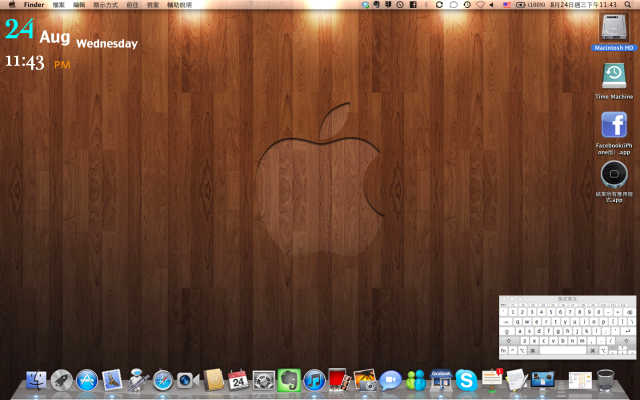
Task: Open iPhoto from the Dock
Action: pos(365,380)
